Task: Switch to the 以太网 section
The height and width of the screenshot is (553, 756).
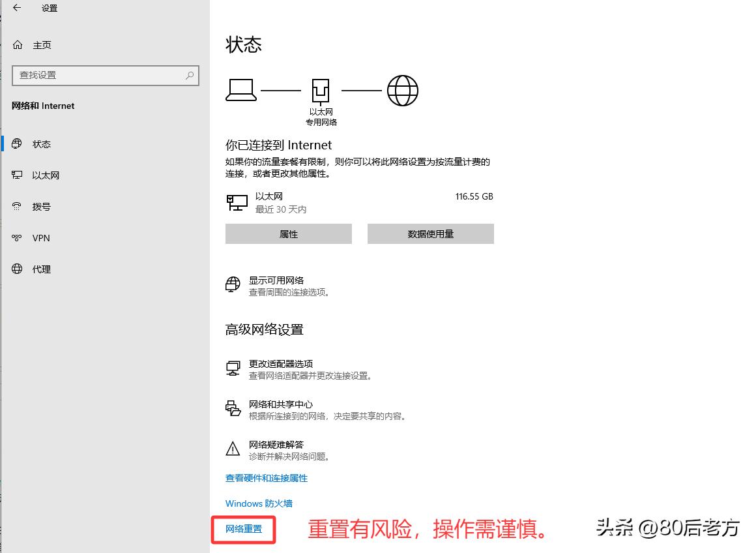Action: [x=42, y=175]
